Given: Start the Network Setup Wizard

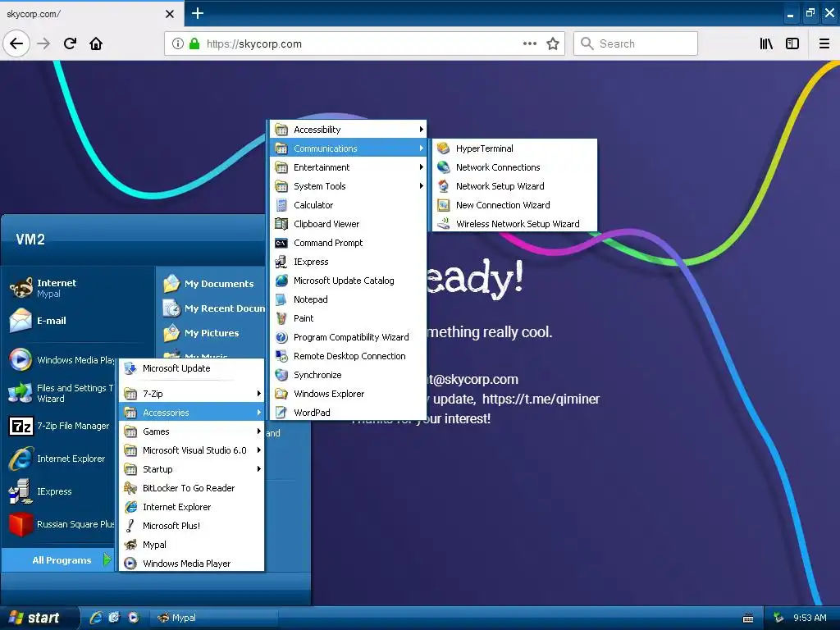Looking at the screenshot, I should [514, 186].
